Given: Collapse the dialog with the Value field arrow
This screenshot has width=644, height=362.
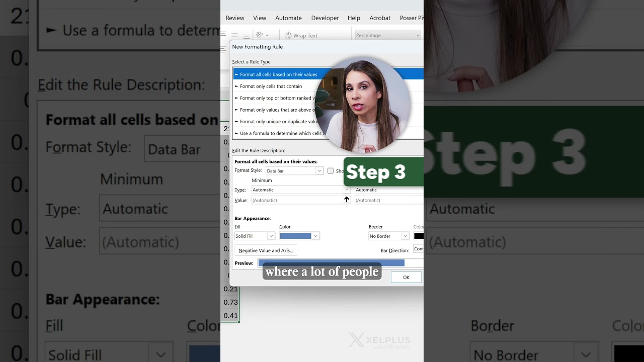Looking at the screenshot, I should (346, 200).
